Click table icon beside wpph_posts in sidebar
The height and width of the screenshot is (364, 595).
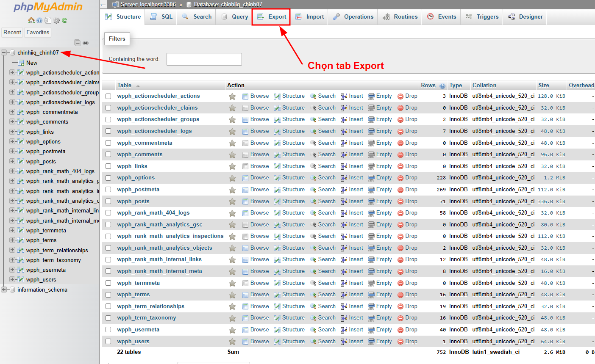click(21, 161)
